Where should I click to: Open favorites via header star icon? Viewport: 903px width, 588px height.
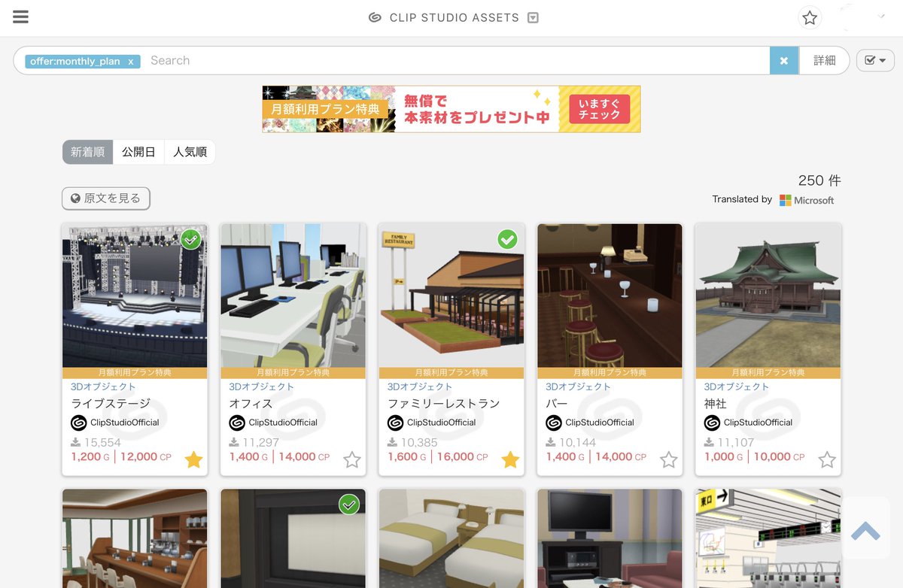(x=810, y=18)
